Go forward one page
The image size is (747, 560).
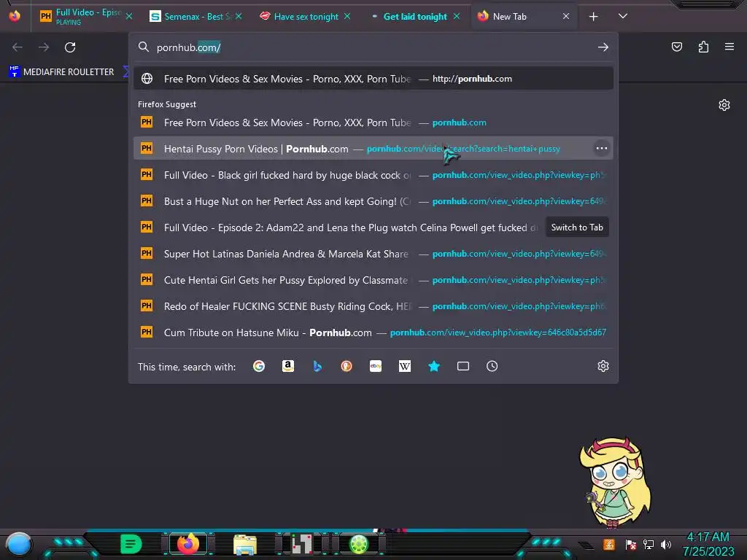[44, 47]
